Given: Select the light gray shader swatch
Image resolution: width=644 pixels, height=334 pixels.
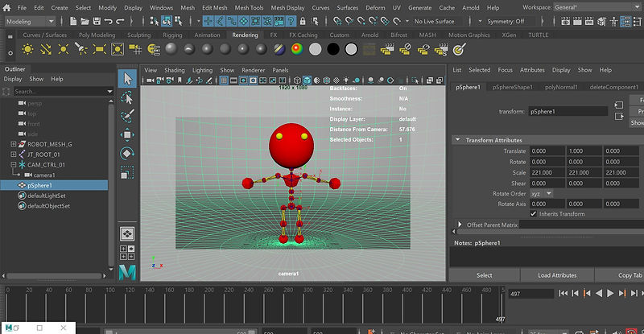Looking at the screenshot, I should [315, 49].
